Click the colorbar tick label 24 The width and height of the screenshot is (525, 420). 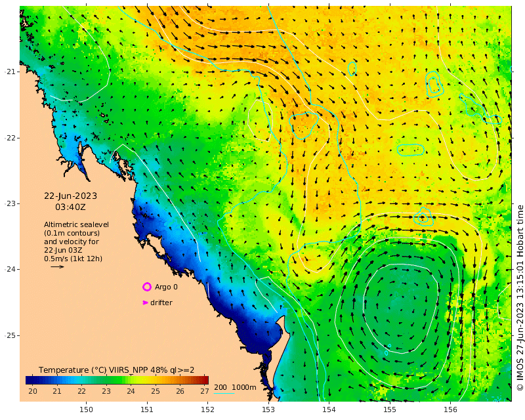(131, 391)
